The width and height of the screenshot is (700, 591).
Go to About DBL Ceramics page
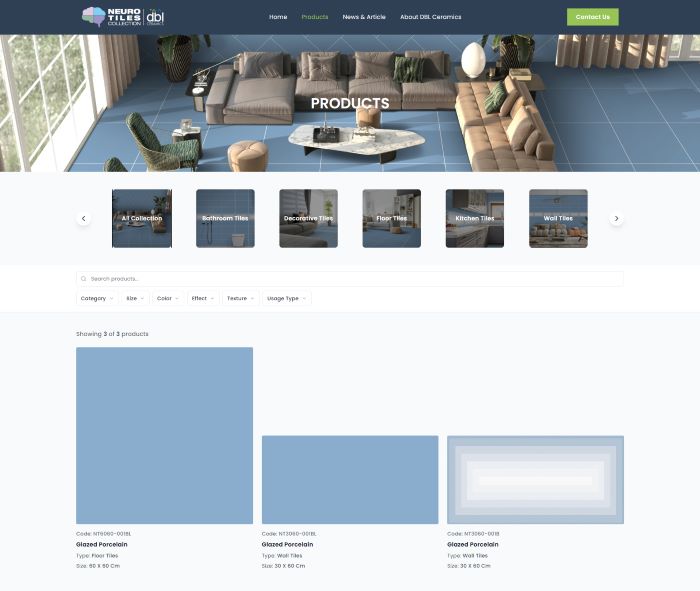430,17
